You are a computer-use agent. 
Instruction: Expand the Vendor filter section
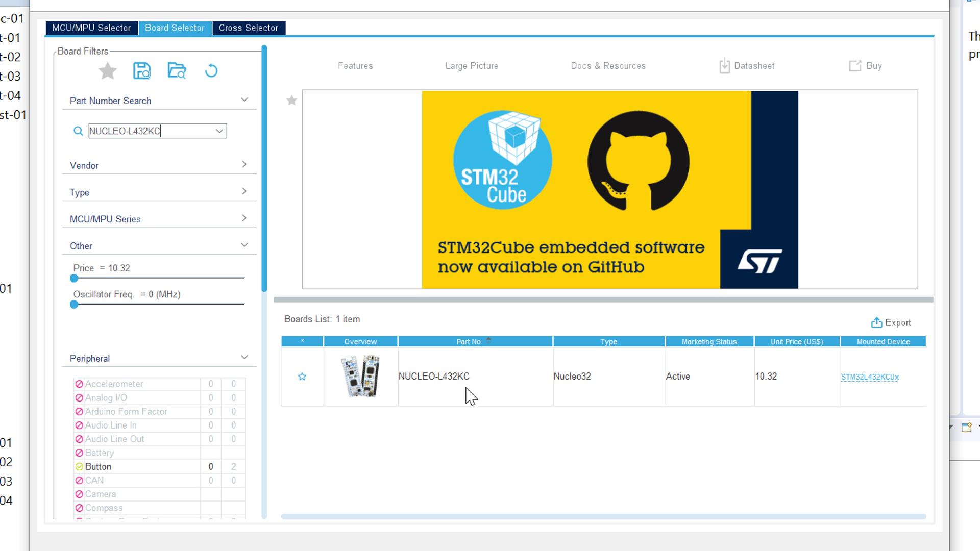[244, 164]
